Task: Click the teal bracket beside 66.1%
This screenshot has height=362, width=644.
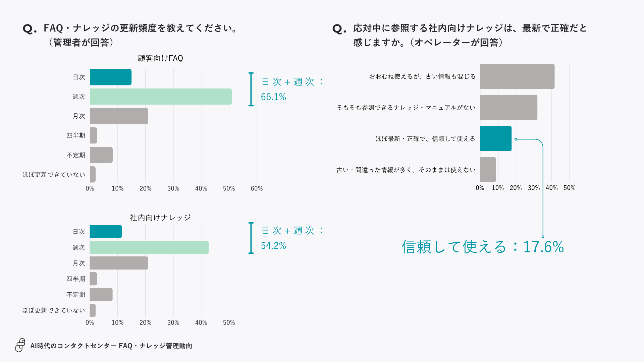Action: click(251, 89)
